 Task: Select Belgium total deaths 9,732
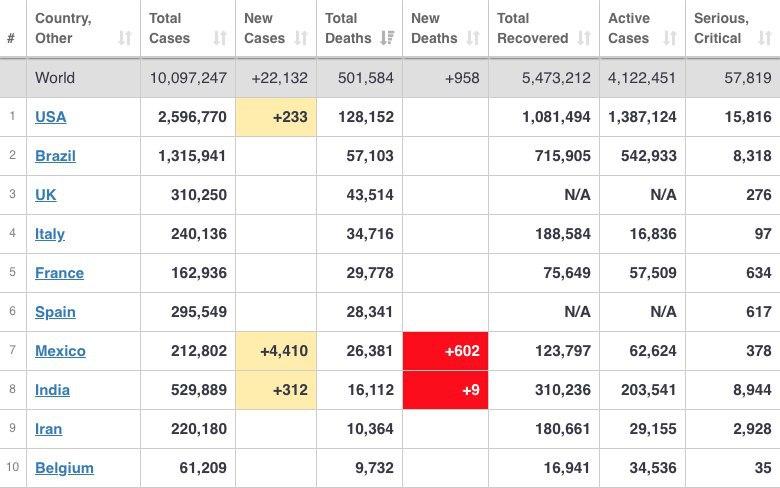374,468
